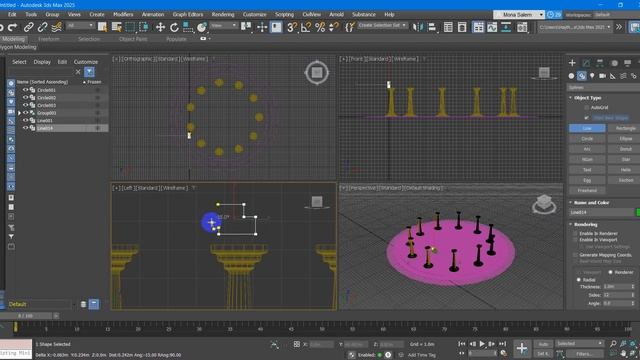Hide Circle002 using its eye icon
640x360 pixels.
pos(25,98)
